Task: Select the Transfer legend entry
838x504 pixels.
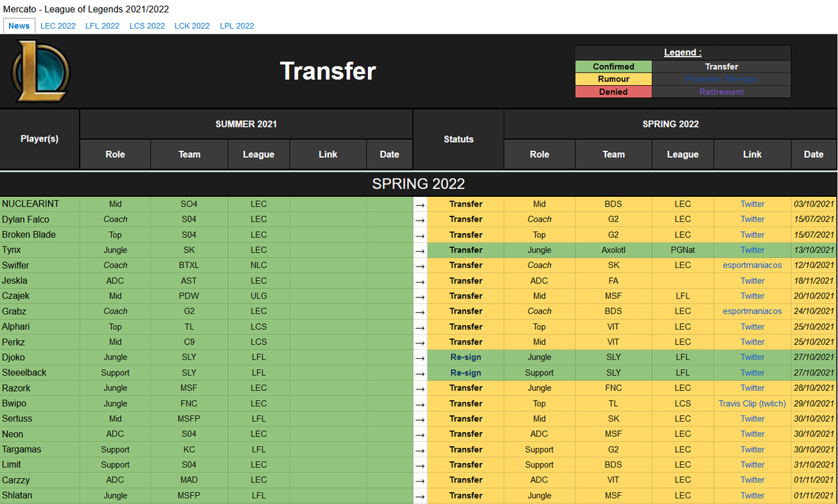Action: [x=721, y=66]
